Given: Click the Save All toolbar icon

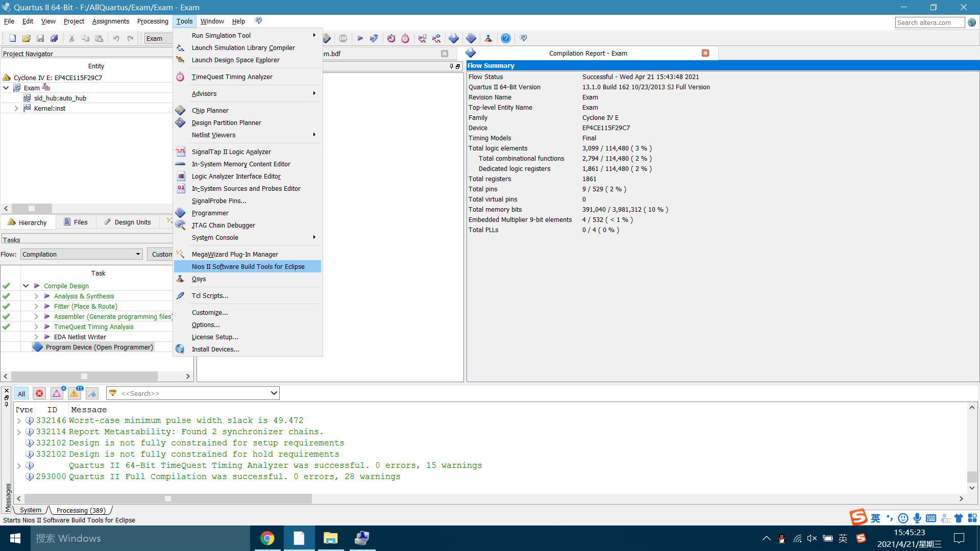Looking at the screenshot, I should (x=54, y=38).
